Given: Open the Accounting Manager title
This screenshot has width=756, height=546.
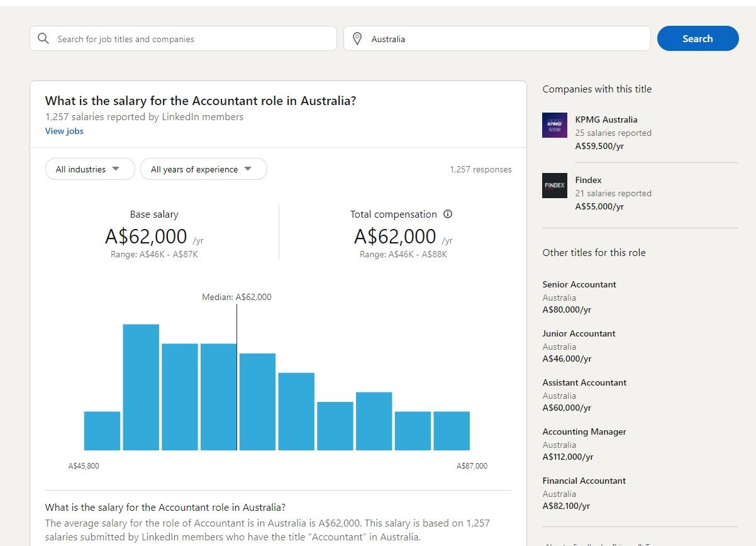Looking at the screenshot, I should point(584,432).
